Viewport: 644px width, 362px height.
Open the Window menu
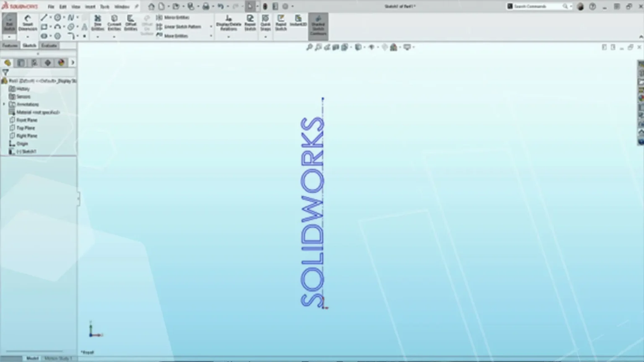point(122,7)
